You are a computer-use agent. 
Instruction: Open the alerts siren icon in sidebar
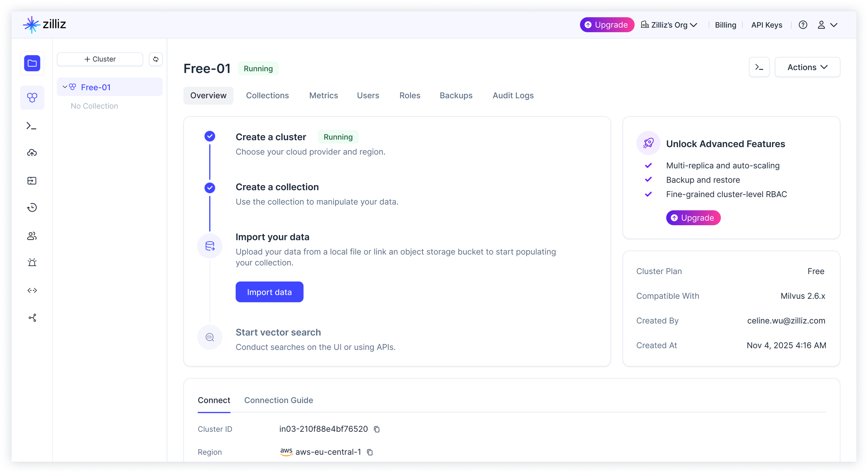tap(32, 262)
